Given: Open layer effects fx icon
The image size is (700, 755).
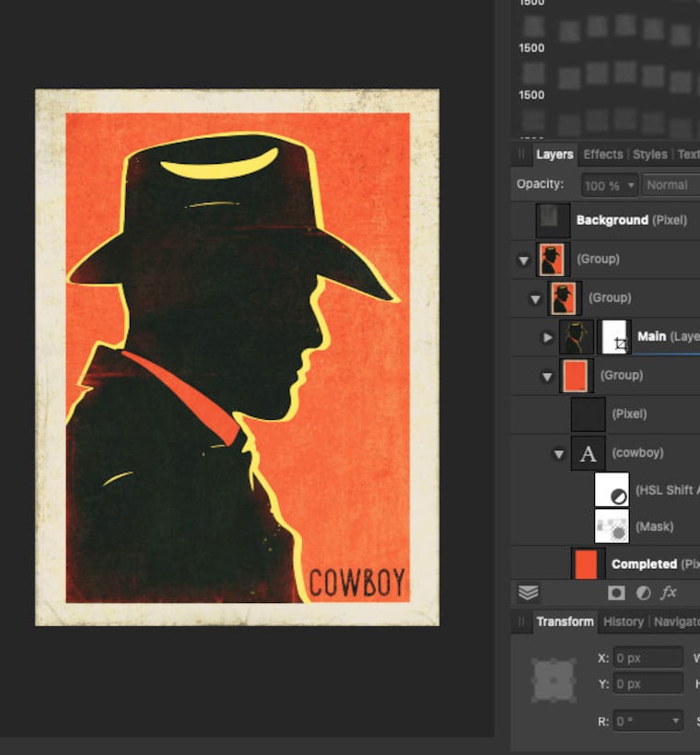Looking at the screenshot, I should click(x=668, y=592).
